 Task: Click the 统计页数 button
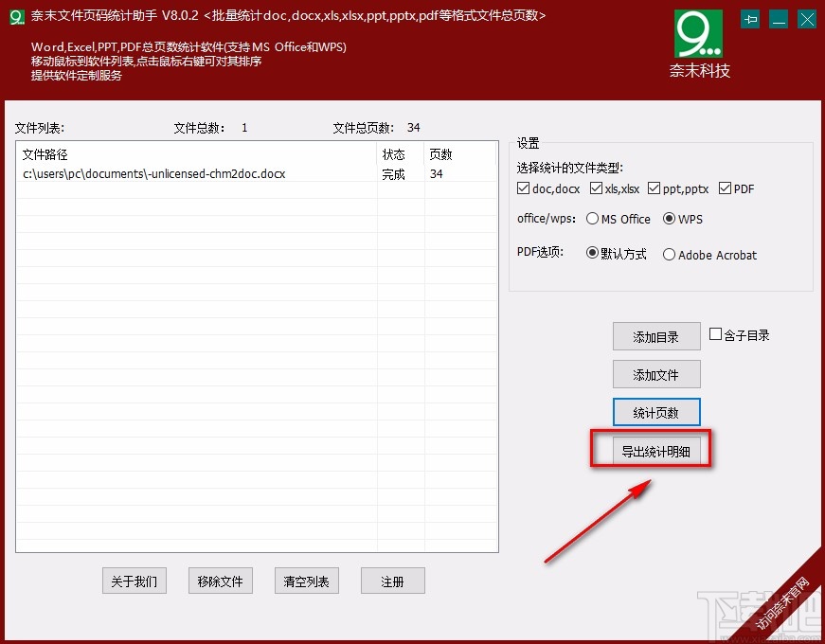point(656,412)
